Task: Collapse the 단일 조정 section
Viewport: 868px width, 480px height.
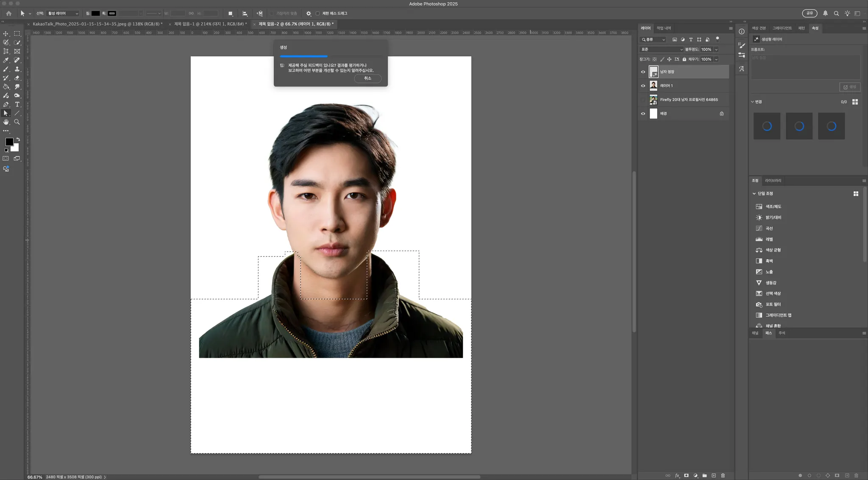Action: click(x=754, y=194)
